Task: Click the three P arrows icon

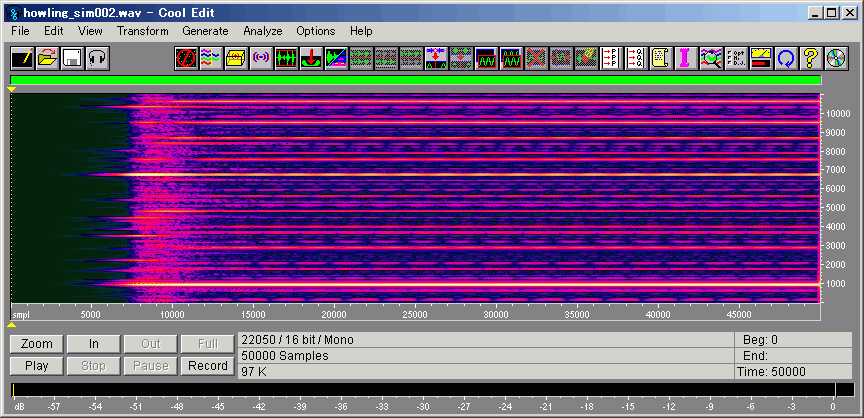Action: (x=611, y=58)
